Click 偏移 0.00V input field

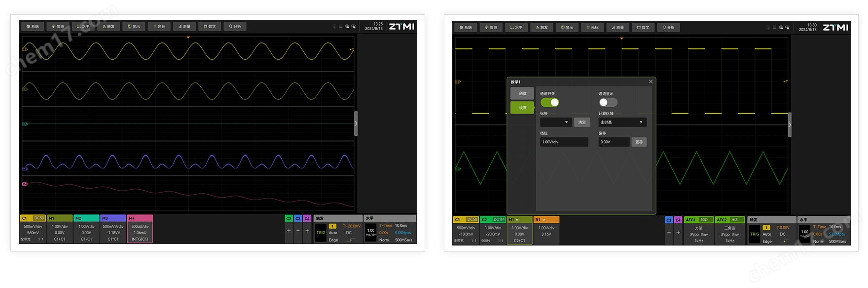tap(614, 142)
